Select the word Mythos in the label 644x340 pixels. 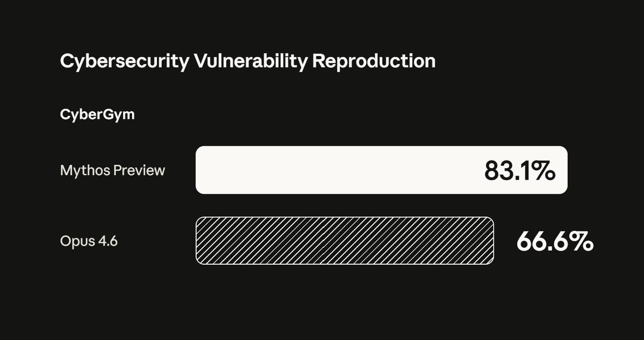pos(85,170)
